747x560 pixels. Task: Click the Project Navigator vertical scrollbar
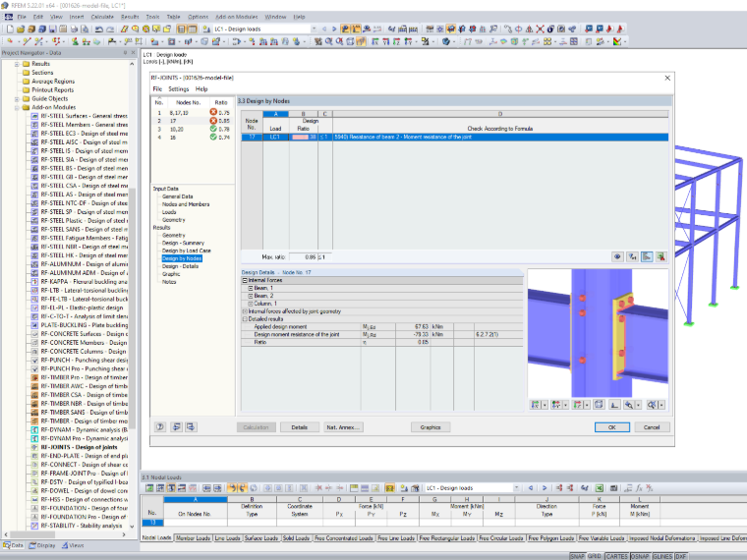coord(132,309)
